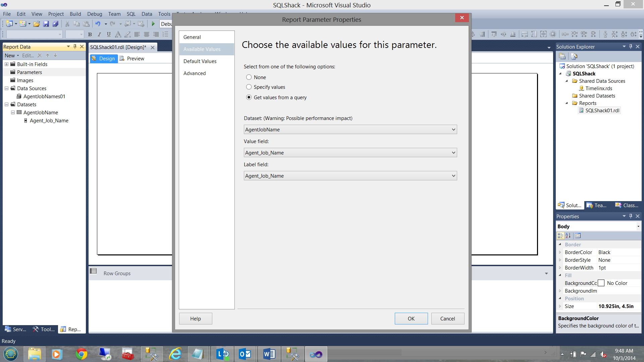Click the OK button
This screenshot has width=644, height=362.
411,319
